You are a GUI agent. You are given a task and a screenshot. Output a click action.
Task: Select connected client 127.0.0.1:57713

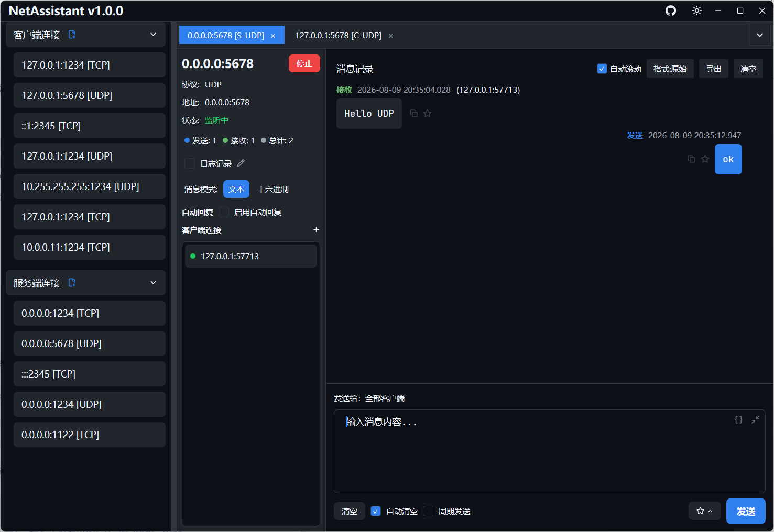pyautogui.click(x=251, y=256)
